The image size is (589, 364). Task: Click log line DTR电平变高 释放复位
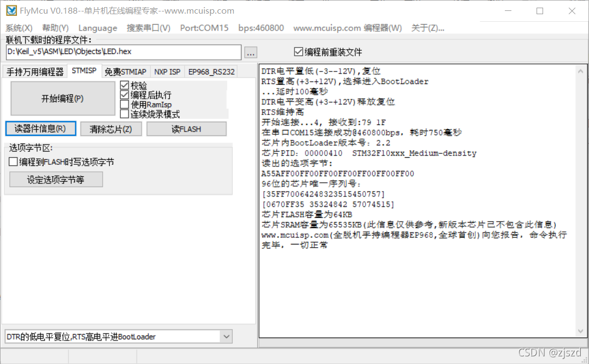pos(328,102)
